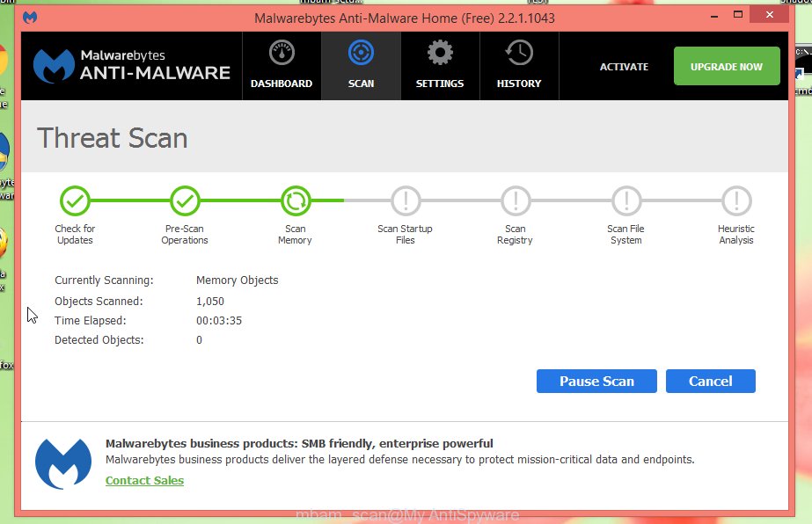The image size is (812, 524).
Task: Click the window title bar text
Action: point(405,18)
